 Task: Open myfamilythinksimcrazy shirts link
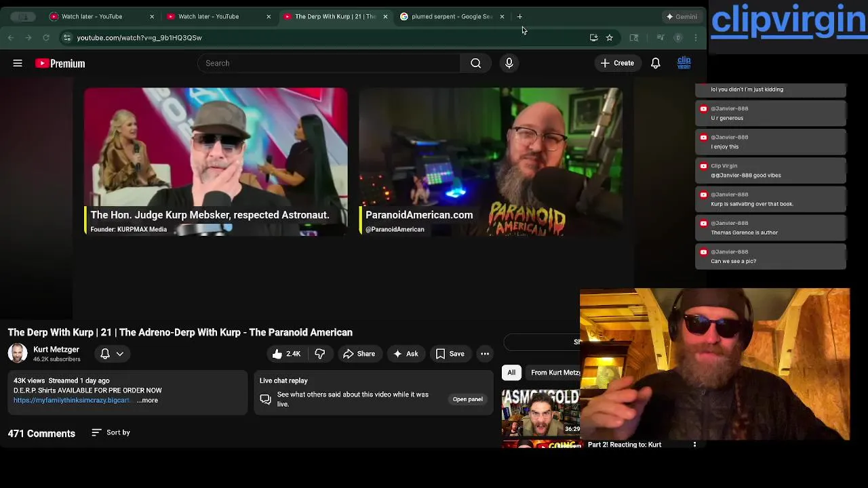[x=71, y=401]
